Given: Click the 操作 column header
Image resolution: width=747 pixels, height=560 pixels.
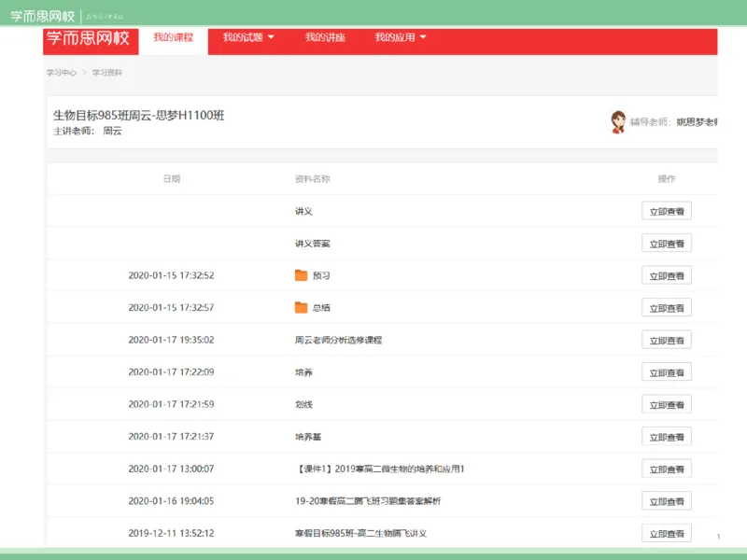Looking at the screenshot, I should (x=667, y=178).
